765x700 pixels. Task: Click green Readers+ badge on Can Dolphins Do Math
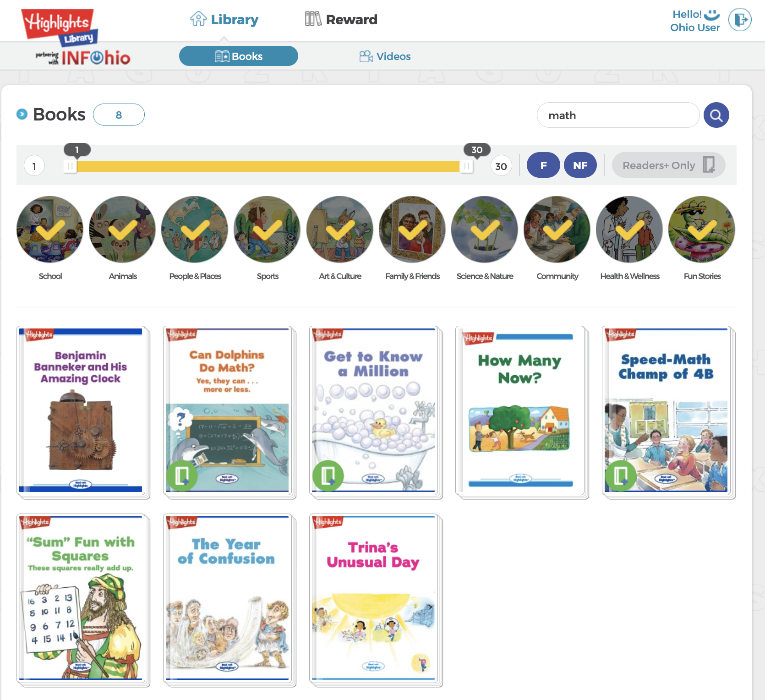pos(182,476)
